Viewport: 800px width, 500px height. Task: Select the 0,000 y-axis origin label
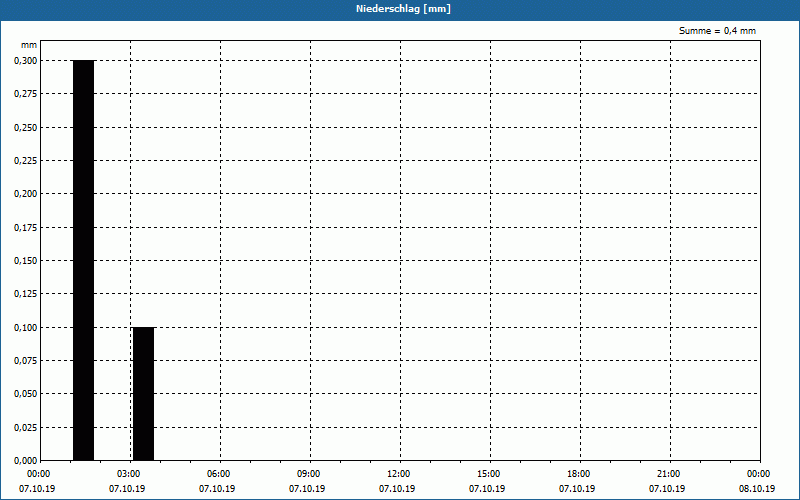coord(25,460)
